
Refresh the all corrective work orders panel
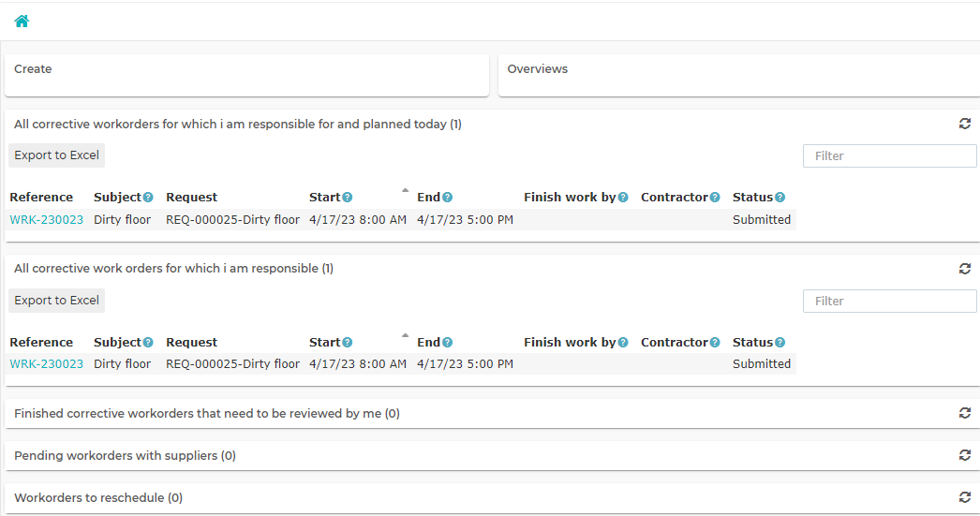[x=965, y=269]
